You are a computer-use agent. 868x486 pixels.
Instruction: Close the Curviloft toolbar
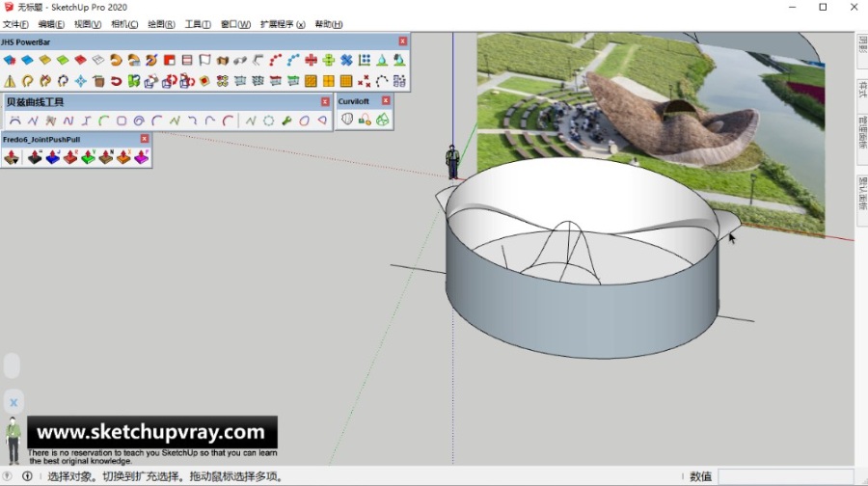point(386,100)
